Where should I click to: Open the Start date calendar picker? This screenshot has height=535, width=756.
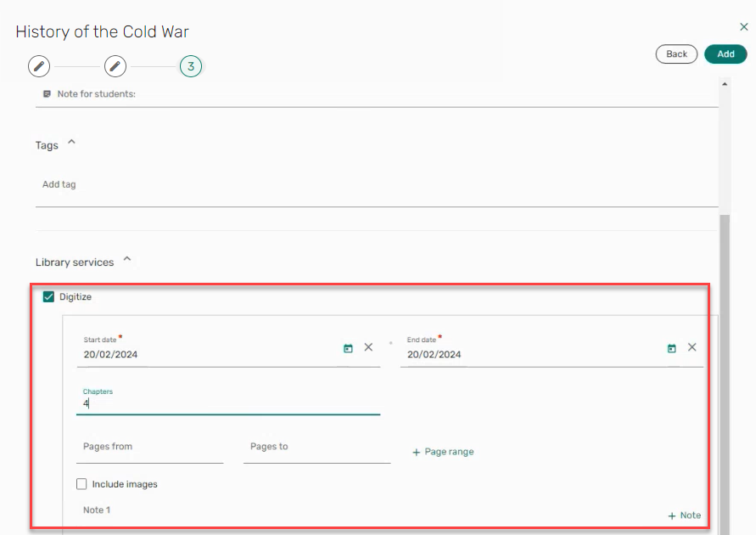click(348, 348)
